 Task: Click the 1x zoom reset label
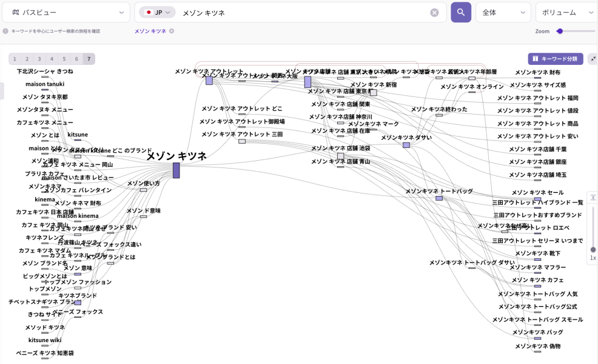point(593,258)
